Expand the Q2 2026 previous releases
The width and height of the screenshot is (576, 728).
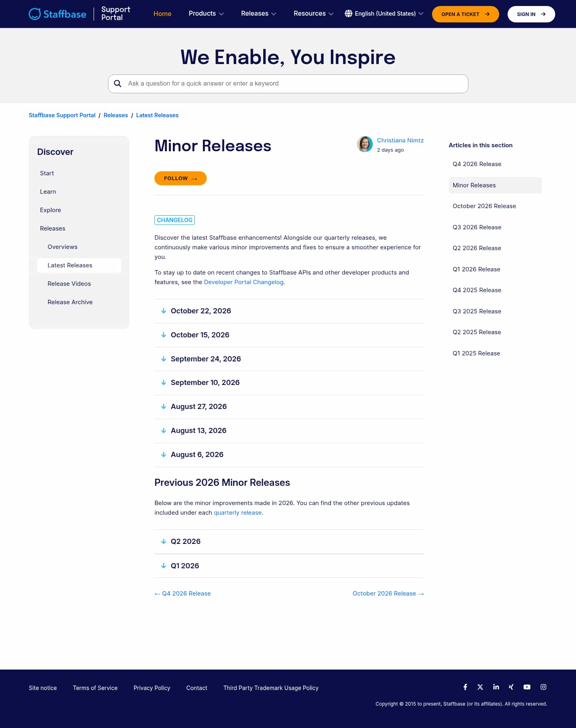click(x=289, y=541)
